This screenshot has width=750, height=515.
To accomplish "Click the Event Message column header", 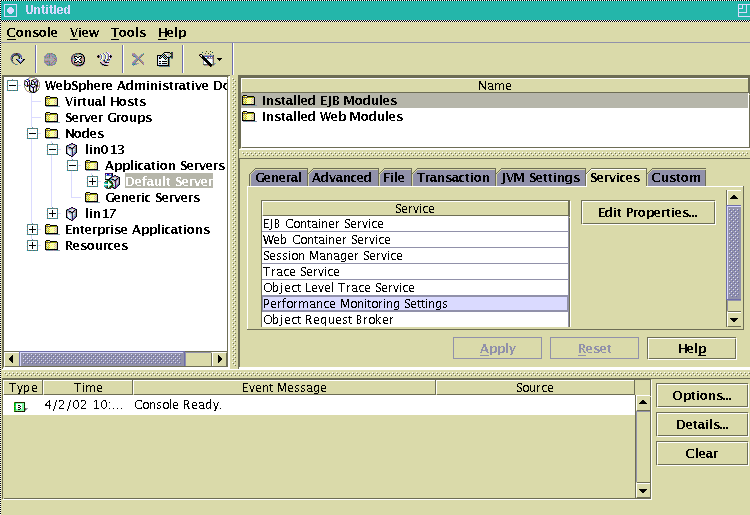I will pos(284,387).
